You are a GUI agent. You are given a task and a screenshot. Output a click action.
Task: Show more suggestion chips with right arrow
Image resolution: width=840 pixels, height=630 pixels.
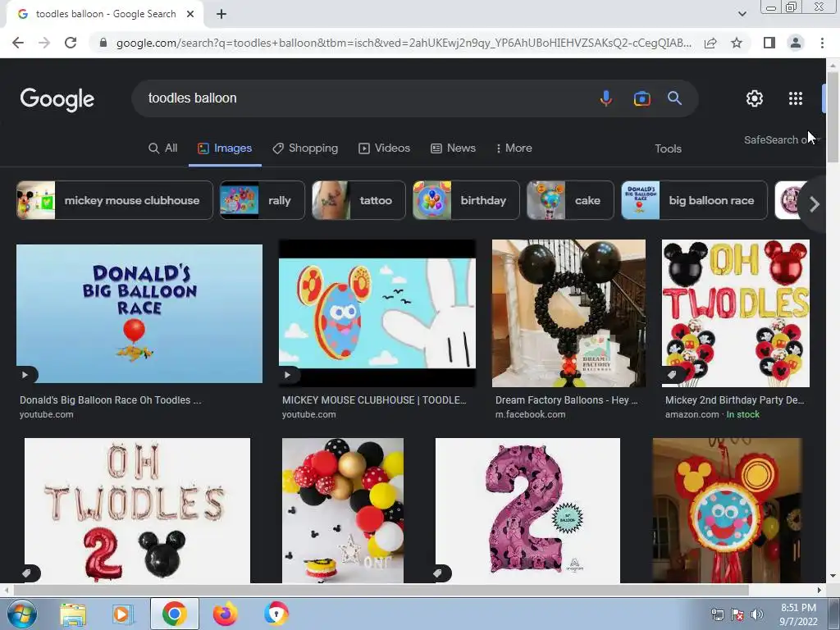pyautogui.click(x=814, y=204)
